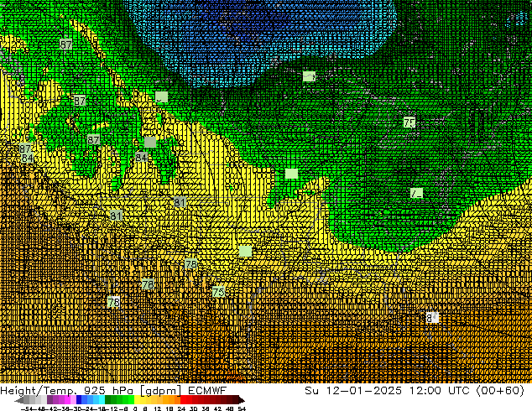Click the grey left arrow tip of the legend
Image resolution: width=532 pixels, height=411 pixels.
coord(18,400)
